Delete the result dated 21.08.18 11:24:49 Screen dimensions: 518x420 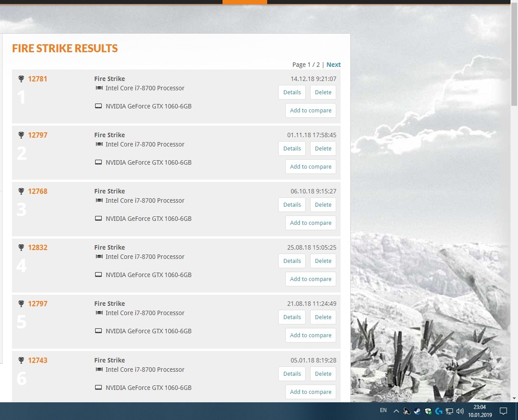[323, 317]
